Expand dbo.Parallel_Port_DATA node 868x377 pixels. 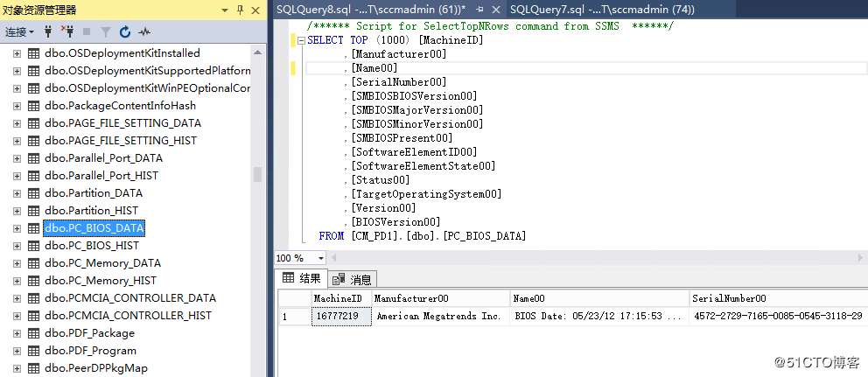coord(17,158)
